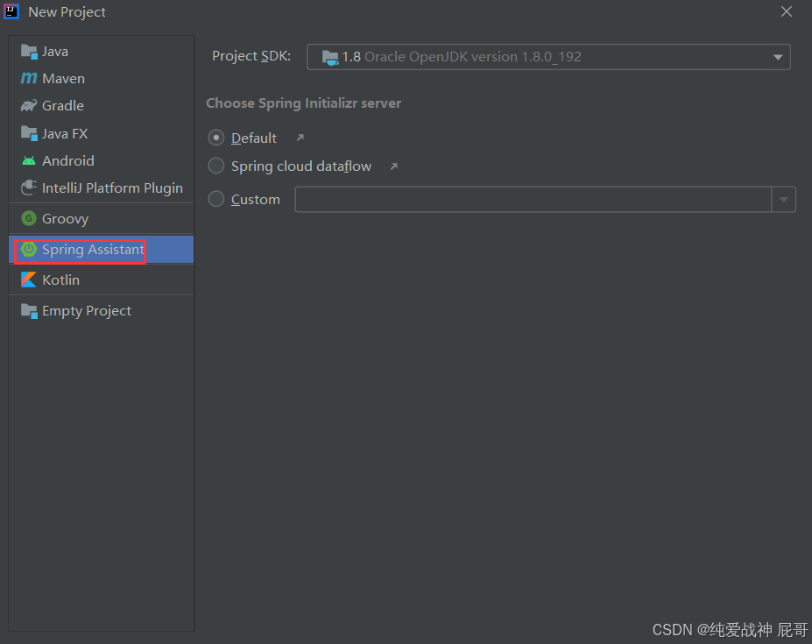Click the JDK folder icon in SDK field
The height and width of the screenshot is (644, 812).
point(330,57)
